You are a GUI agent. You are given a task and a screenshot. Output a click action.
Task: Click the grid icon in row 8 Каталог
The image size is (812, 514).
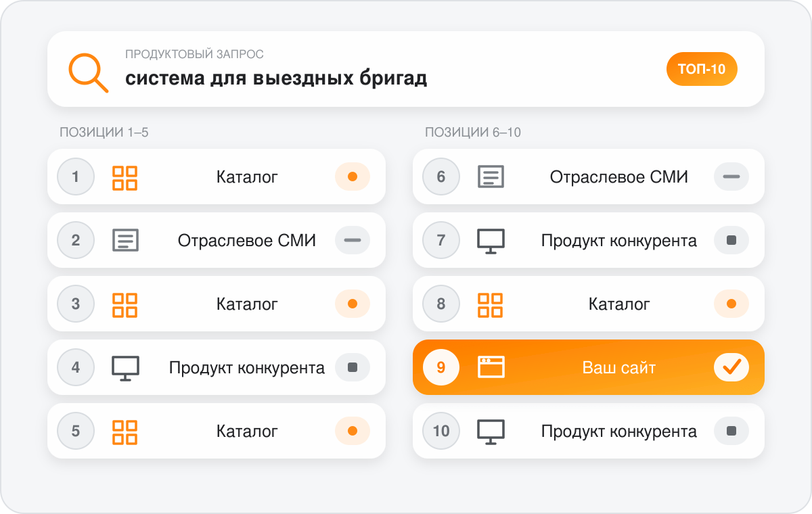491,304
